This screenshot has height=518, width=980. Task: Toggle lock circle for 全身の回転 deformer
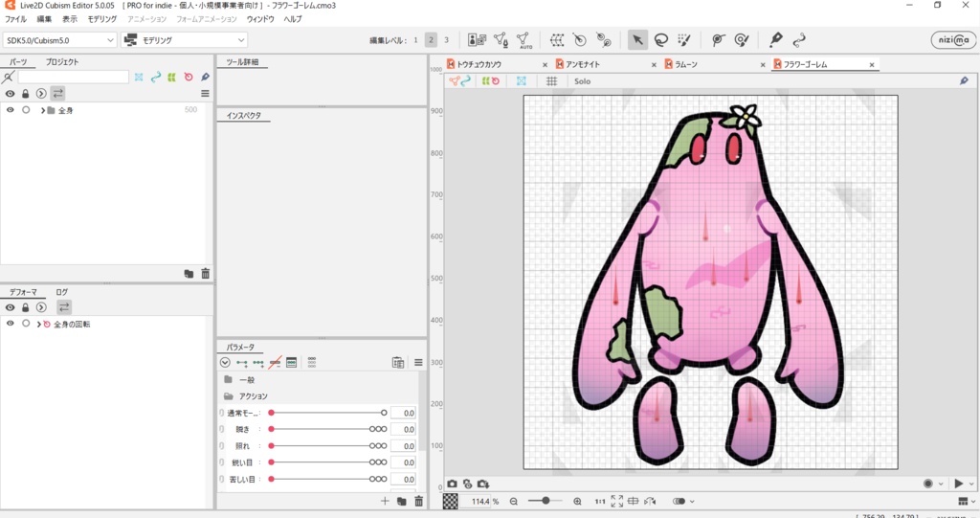[26, 324]
